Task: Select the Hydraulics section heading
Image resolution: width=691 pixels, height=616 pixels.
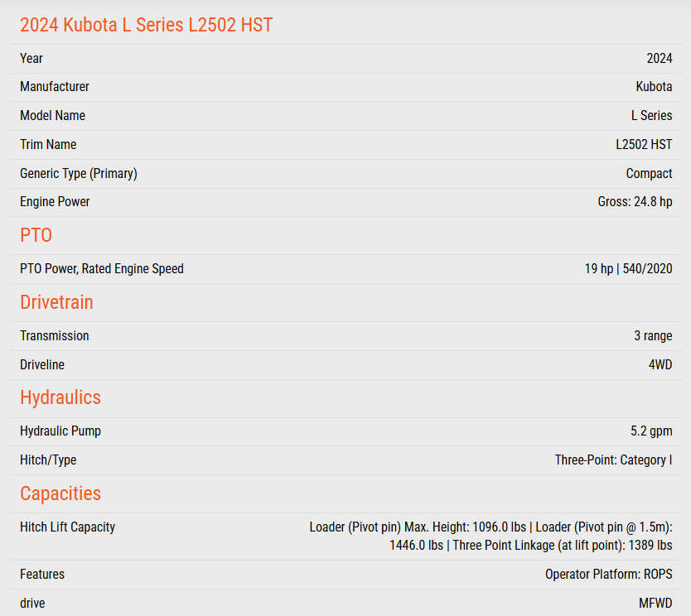Action: [60, 397]
